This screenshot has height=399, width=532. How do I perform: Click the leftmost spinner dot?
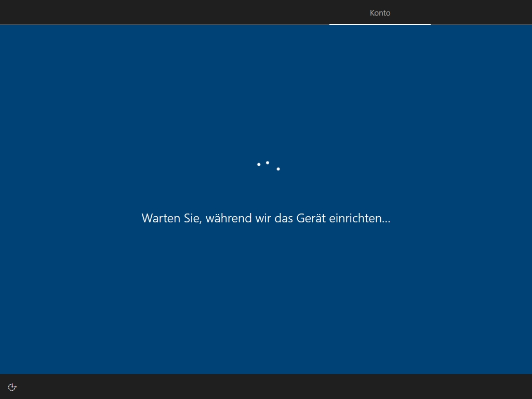(x=259, y=165)
